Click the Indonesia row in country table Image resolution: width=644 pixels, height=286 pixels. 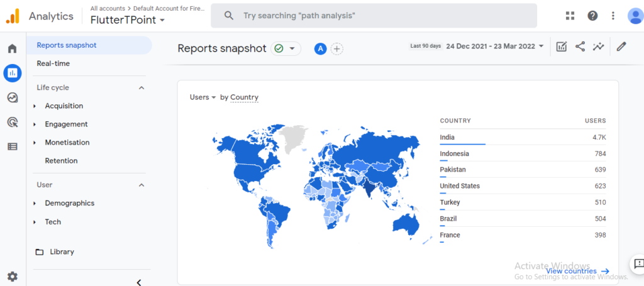[523, 153]
